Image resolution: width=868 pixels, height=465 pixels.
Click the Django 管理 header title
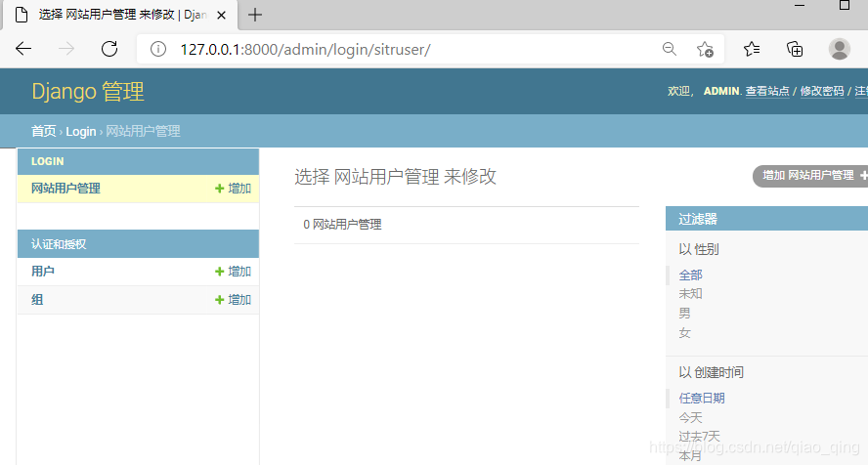(88, 91)
